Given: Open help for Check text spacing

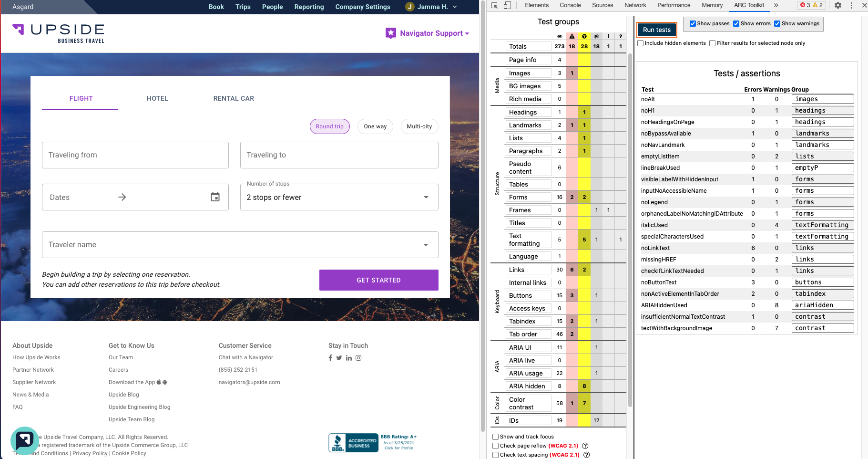Looking at the screenshot, I should [x=587, y=455].
